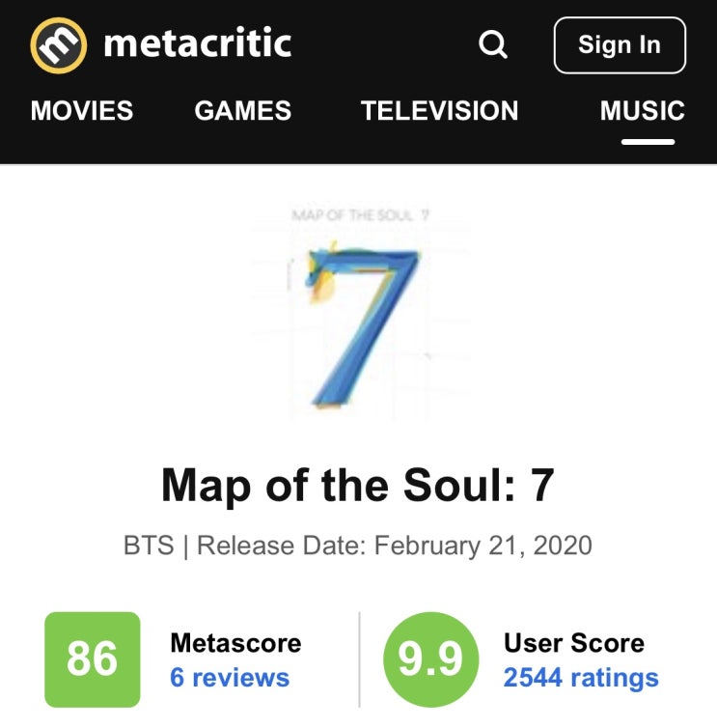Open search with the magnifier icon

[x=493, y=44]
